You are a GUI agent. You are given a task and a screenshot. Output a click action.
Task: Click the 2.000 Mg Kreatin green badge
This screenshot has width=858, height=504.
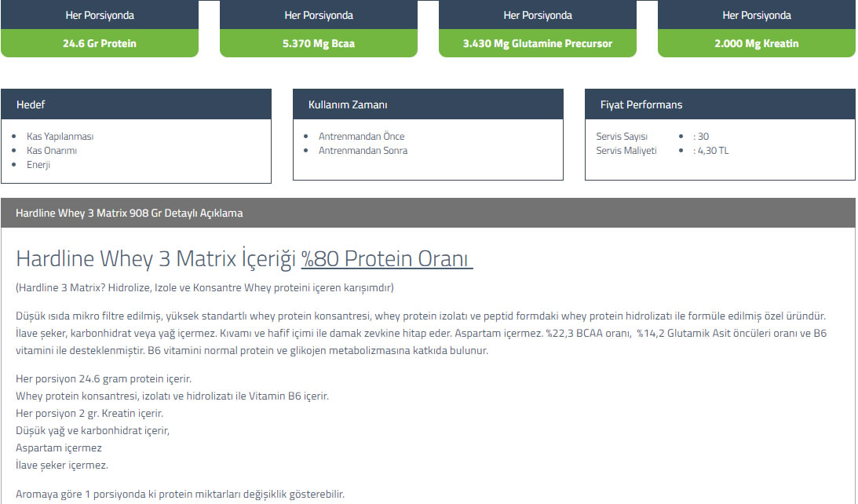point(756,43)
